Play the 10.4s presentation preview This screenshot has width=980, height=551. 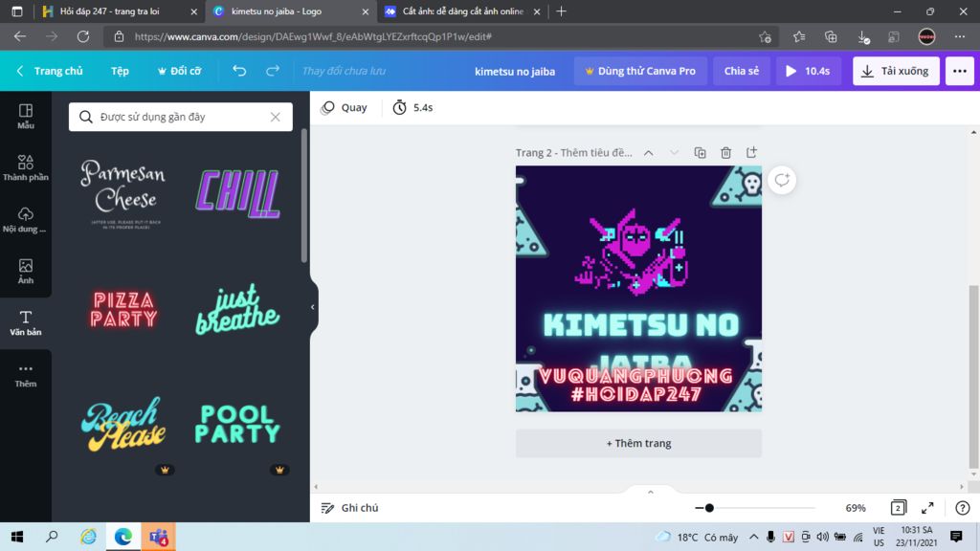808,71
